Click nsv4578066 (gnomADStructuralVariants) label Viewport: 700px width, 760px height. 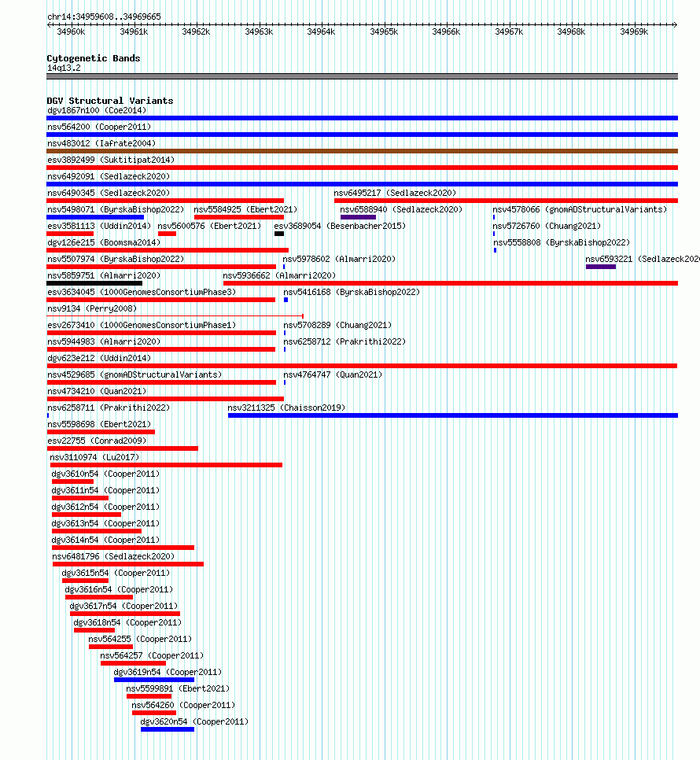pyautogui.click(x=580, y=209)
